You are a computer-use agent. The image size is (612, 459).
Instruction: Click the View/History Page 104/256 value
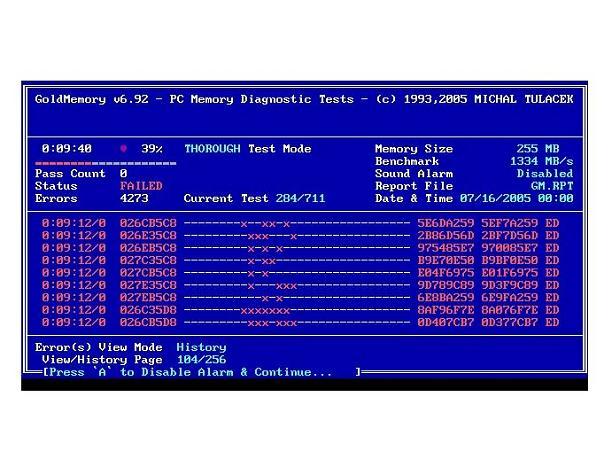[201, 359]
